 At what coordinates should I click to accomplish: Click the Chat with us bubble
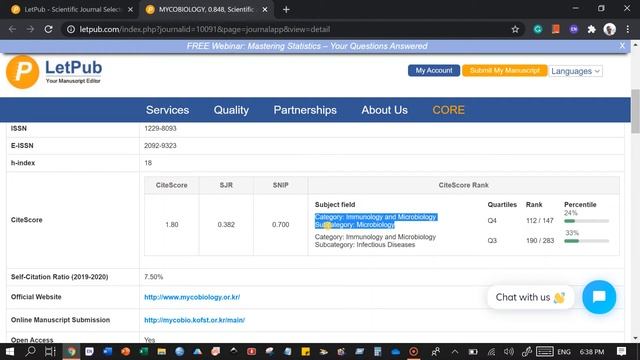530,297
